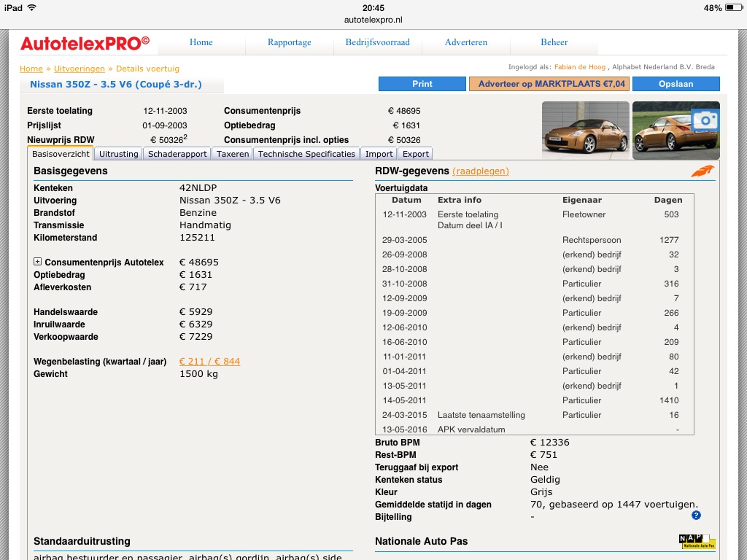
Task: Follow the Home breadcrumb link
Action: click(x=31, y=69)
